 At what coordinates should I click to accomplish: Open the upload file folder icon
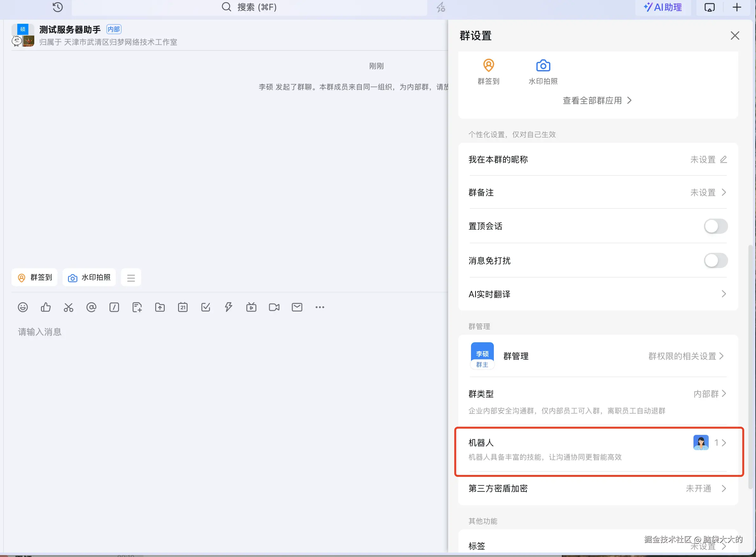(x=160, y=307)
